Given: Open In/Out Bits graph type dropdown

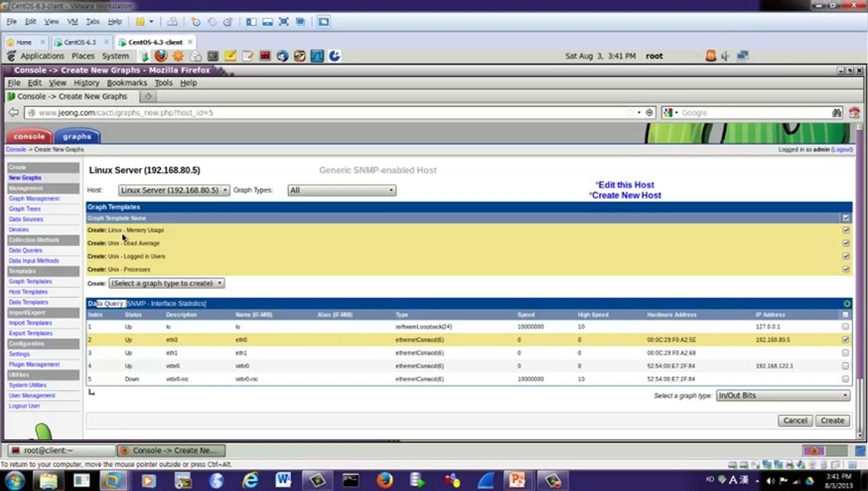Looking at the screenshot, I should [x=783, y=396].
